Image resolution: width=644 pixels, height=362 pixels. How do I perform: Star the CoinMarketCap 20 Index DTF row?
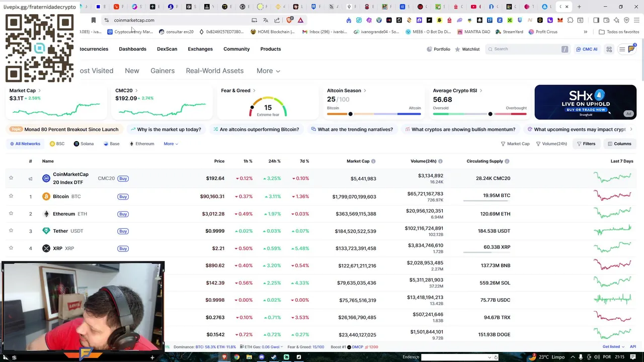point(11,178)
